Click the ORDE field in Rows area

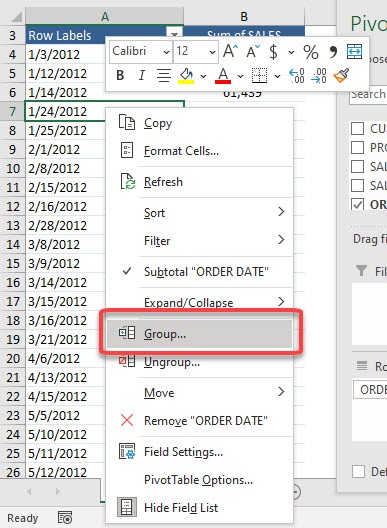[370, 390]
